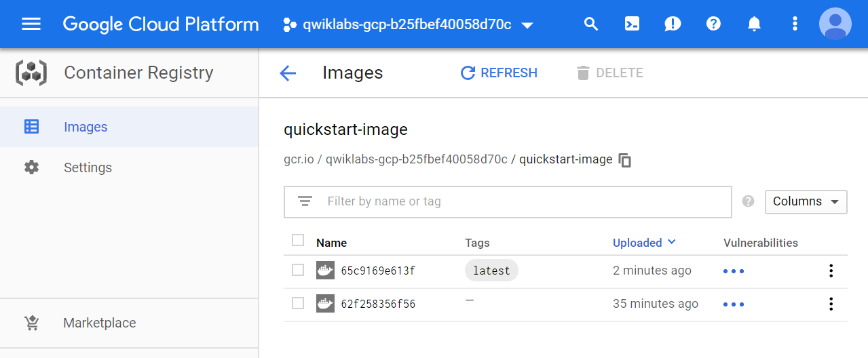This screenshot has height=358, width=868.
Task: Tick the 62f258356f56 image checkbox
Action: tap(298, 304)
